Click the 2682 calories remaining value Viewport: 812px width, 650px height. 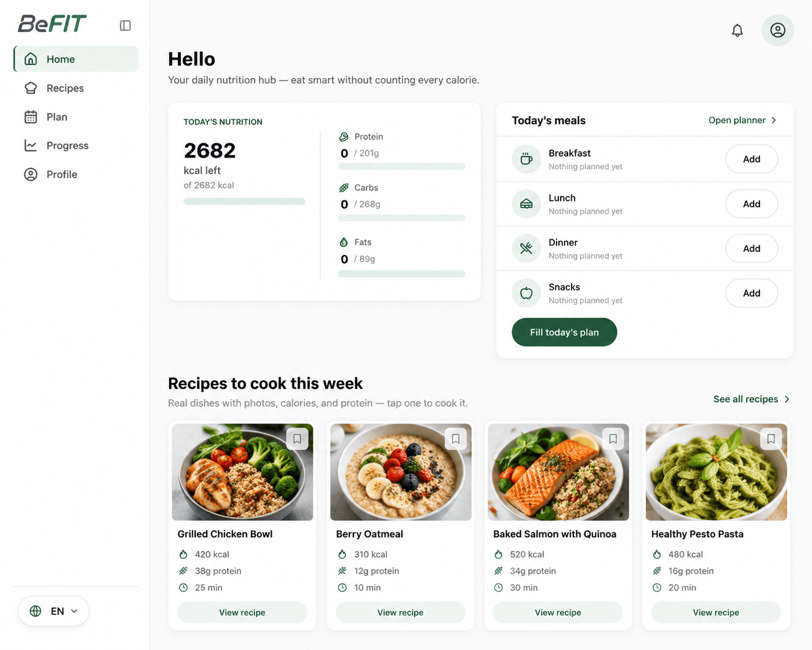pos(210,151)
